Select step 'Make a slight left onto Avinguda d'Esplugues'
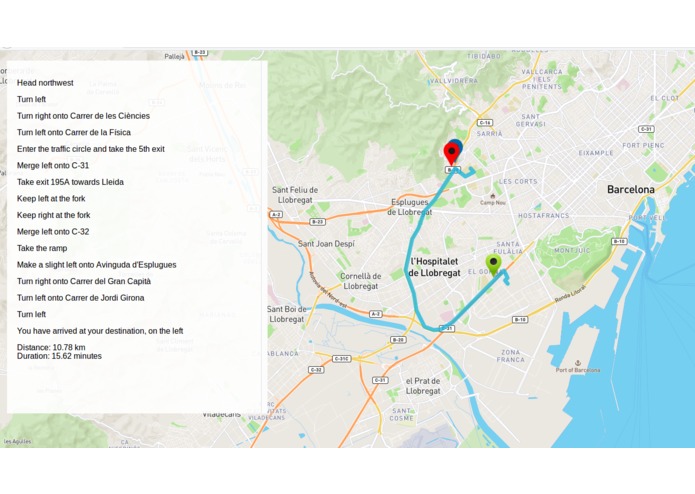Viewport: 695px width, 494px height. tap(97, 265)
